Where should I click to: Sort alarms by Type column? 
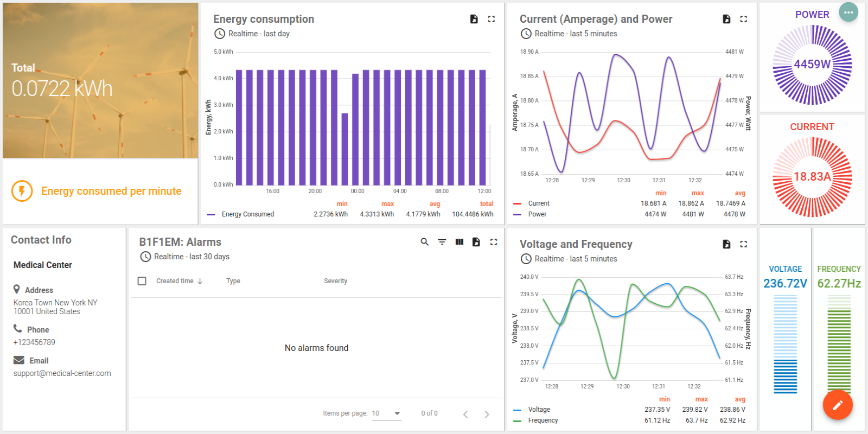233,281
